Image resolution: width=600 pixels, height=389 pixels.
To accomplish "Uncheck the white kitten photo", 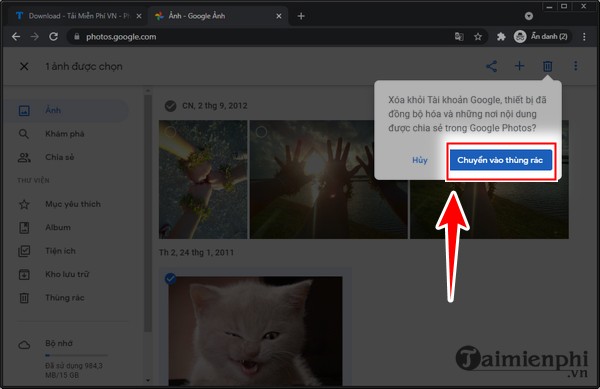I will pos(170,278).
